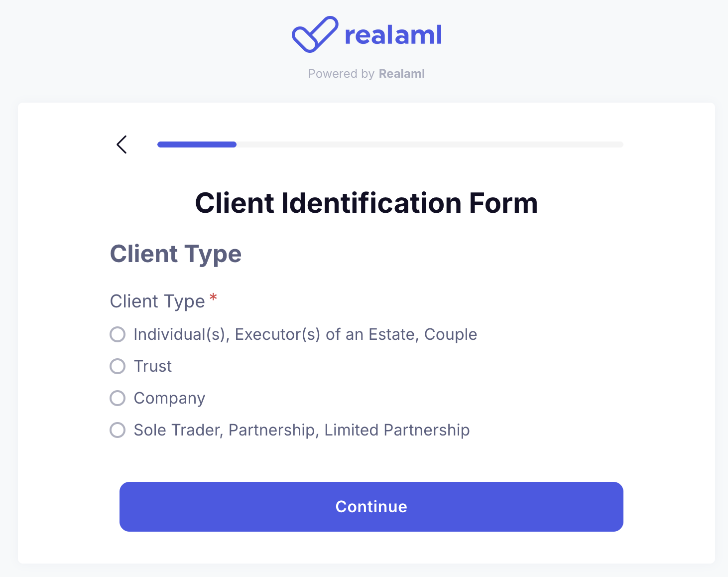Click the bold Realaml text in footer line
This screenshot has height=577, width=728.
click(401, 74)
